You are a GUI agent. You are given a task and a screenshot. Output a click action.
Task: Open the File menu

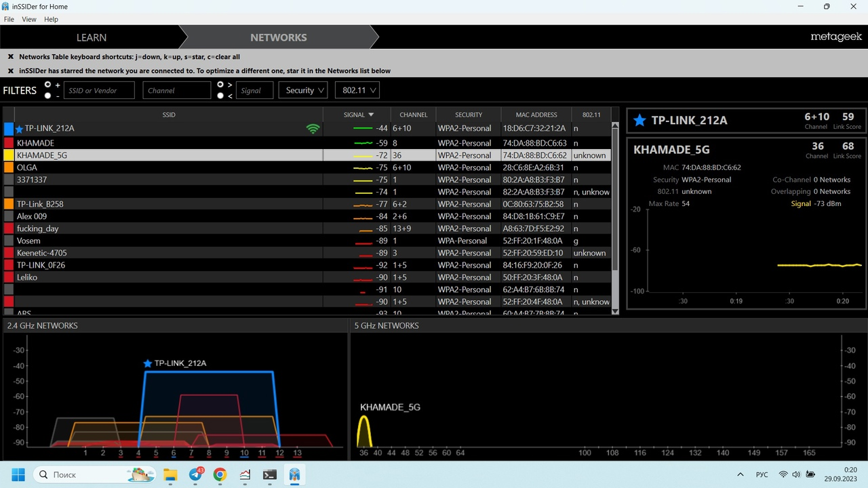pos(9,20)
